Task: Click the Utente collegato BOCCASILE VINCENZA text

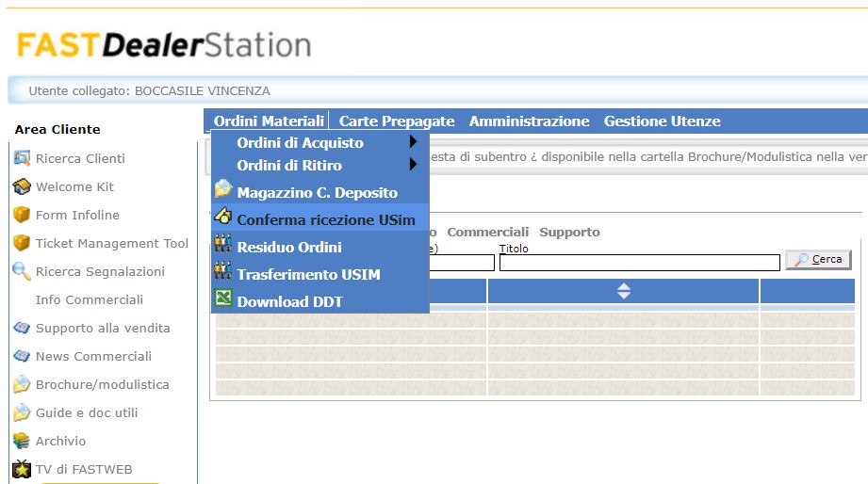Action: (150, 90)
